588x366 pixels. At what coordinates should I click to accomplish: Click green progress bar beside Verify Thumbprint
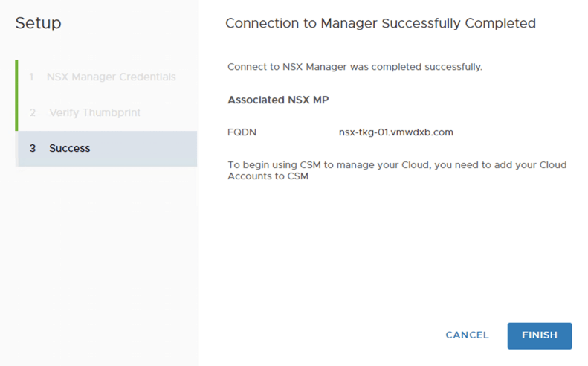[x=16, y=112]
